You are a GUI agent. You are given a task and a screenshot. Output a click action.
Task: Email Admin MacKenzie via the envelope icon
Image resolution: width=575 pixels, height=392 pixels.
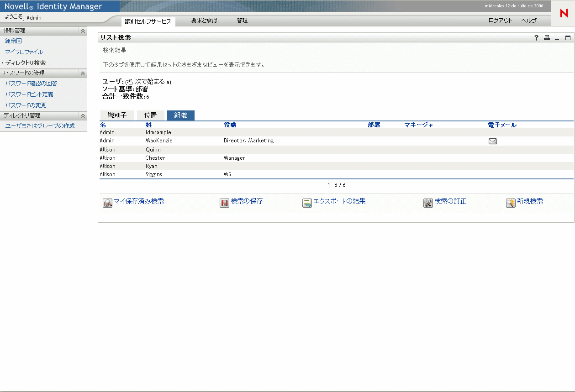point(492,141)
